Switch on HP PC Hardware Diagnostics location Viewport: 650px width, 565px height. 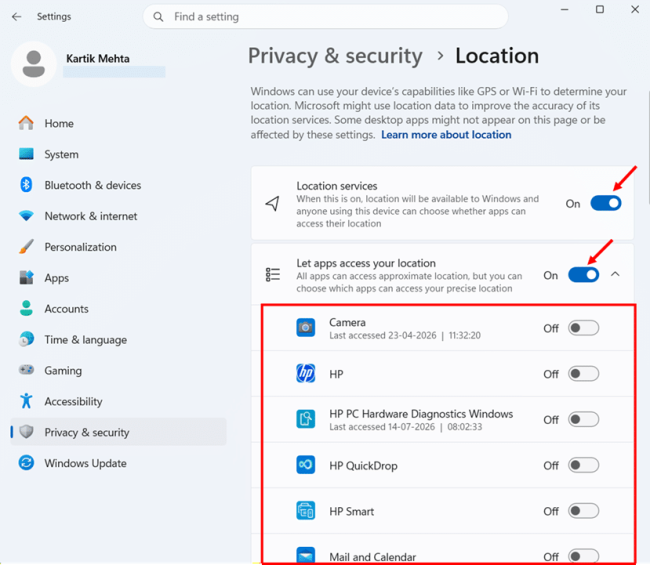tap(583, 419)
